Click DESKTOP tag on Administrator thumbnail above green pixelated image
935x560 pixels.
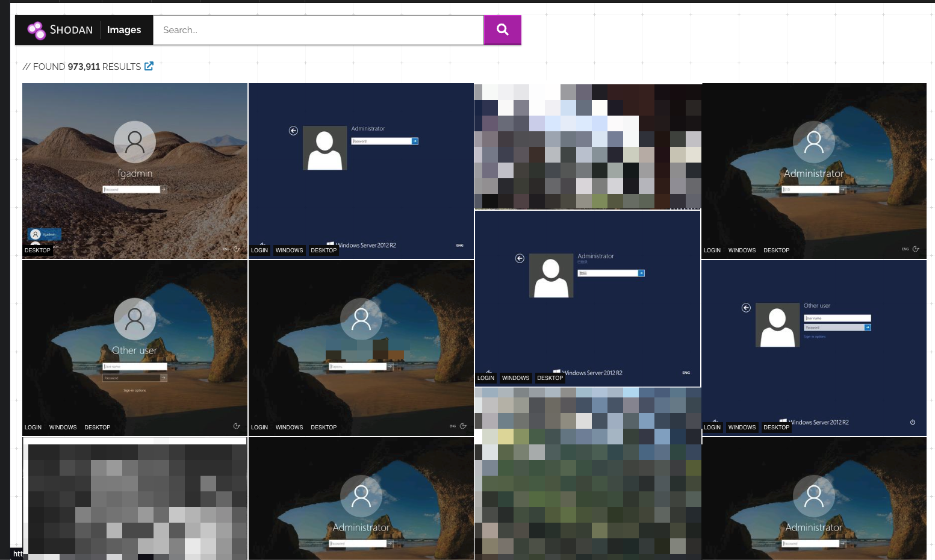pyautogui.click(x=550, y=378)
